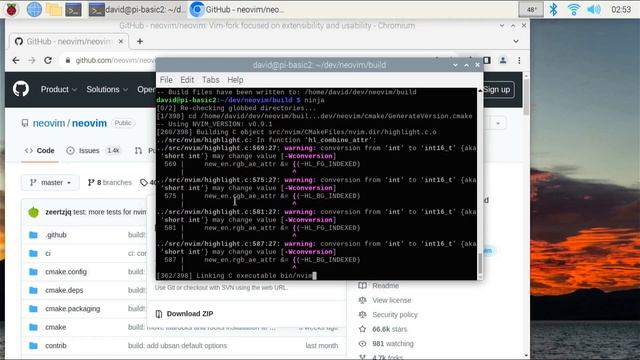This screenshot has height=360, width=640.
Task: Open the Raspberry Pi main menu
Action: (x=11, y=9)
